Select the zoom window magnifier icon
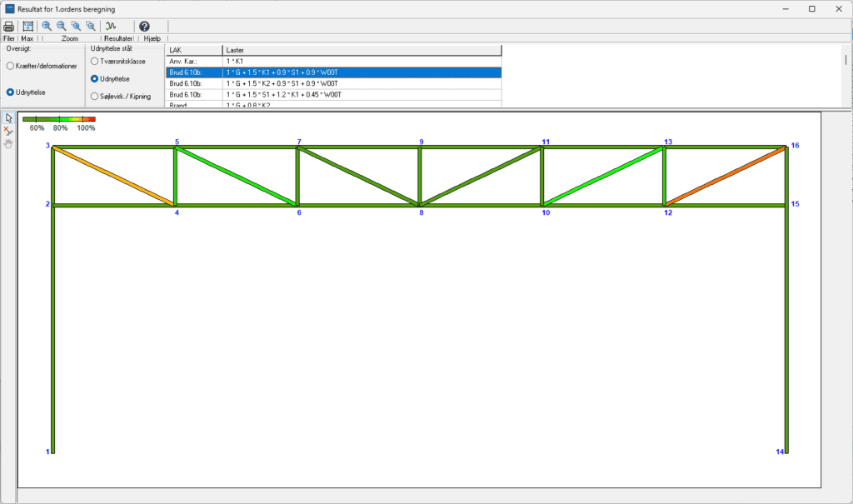Image resolution: width=853 pixels, height=504 pixels. [76, 26]
